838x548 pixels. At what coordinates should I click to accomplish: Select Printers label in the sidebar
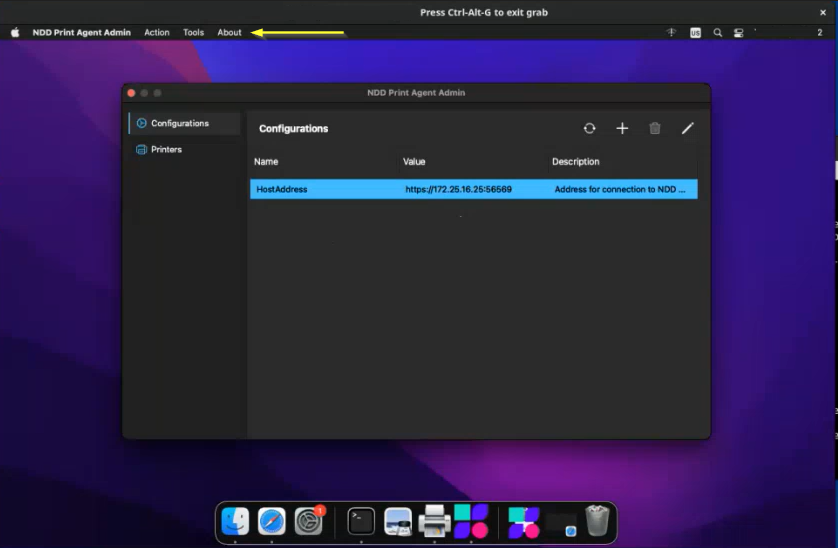(x=166, y=149)
